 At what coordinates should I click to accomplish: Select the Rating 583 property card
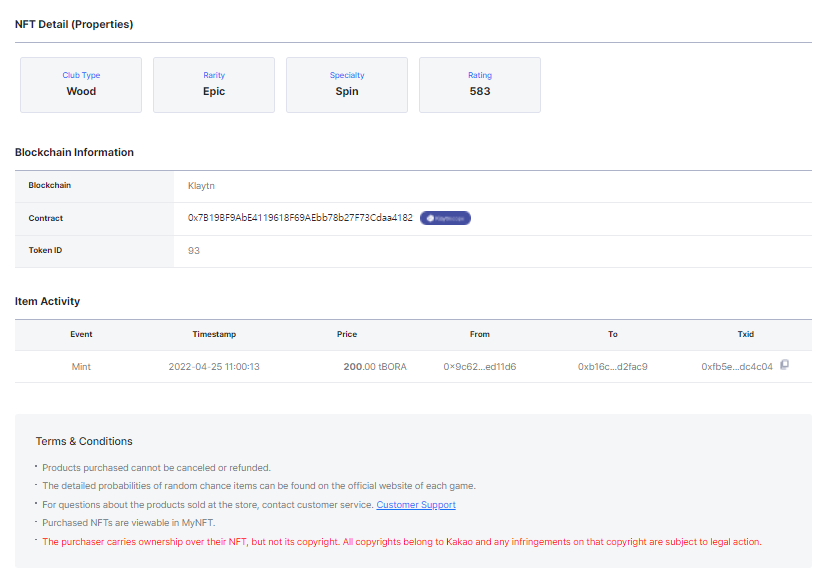[x=480, y=85]
